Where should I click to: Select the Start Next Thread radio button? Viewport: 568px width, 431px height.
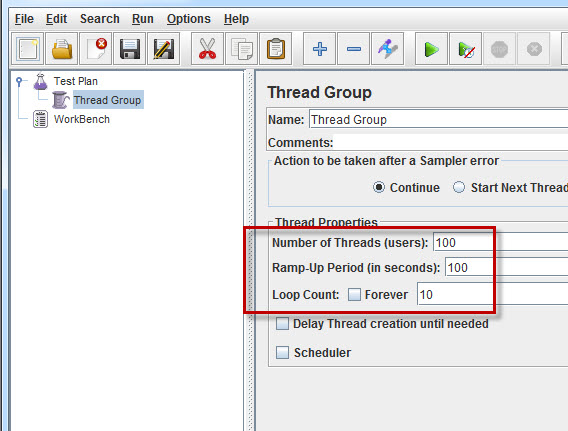click(459, 187)
